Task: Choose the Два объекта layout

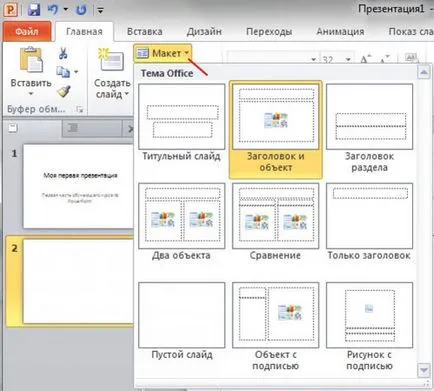Action: [x=182, y=222]
